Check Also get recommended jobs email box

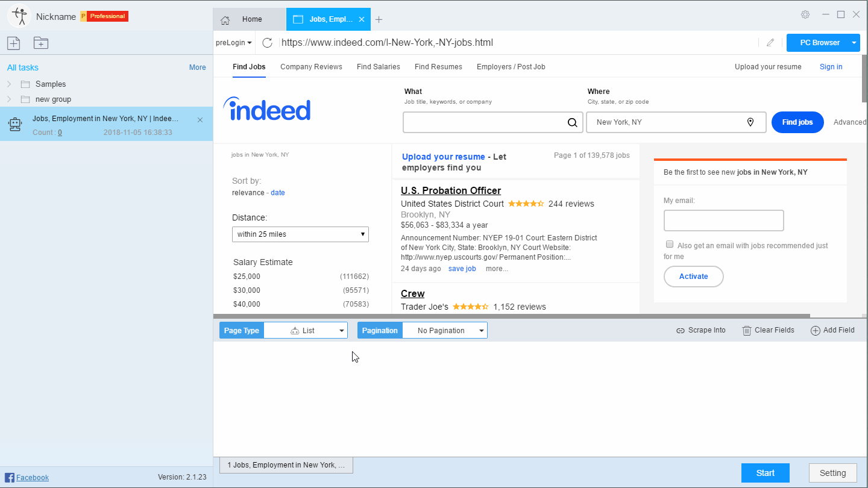(x=670, y=245)
